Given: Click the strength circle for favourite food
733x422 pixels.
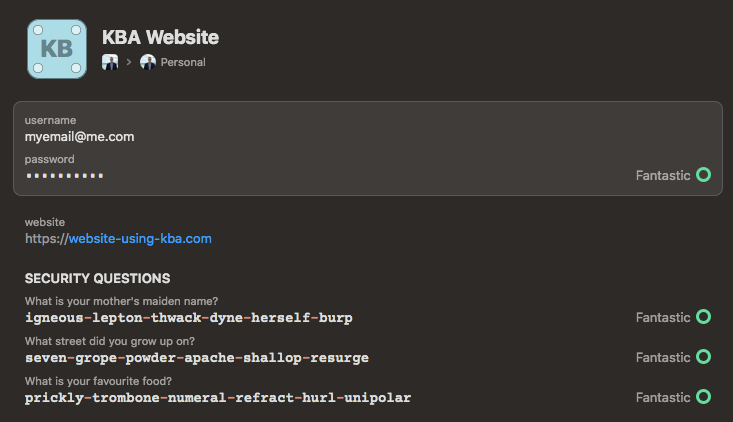Looking at the screenshot, I should click(703, 397).
